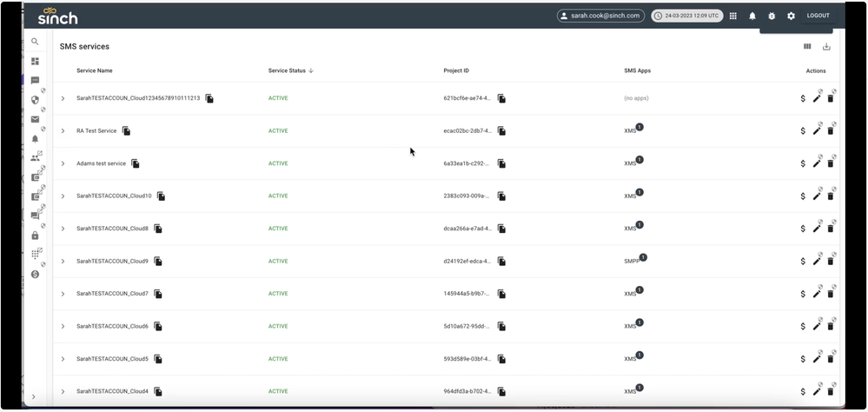Delete SarahTESTACCOUN_Cloud7 service
868x412 pixels.
(x=831, y=294)
